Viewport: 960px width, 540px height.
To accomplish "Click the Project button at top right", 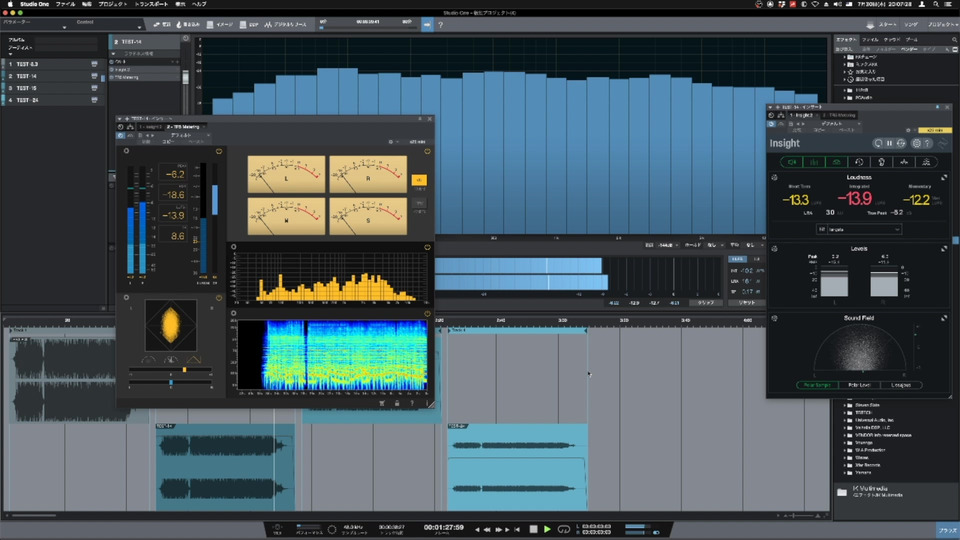I will coord(943,24).
